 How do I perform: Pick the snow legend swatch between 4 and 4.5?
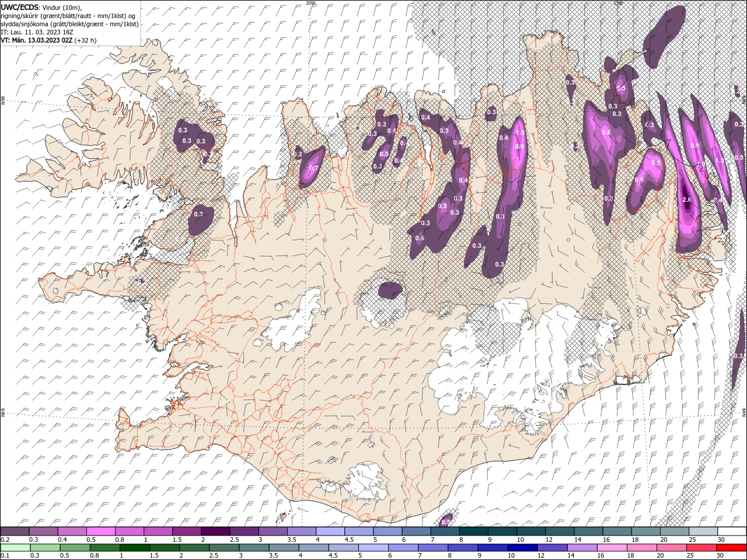[330, 531]
